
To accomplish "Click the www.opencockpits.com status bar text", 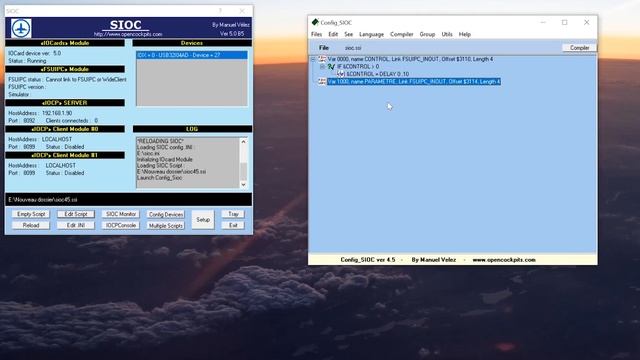I will [504, 260].
